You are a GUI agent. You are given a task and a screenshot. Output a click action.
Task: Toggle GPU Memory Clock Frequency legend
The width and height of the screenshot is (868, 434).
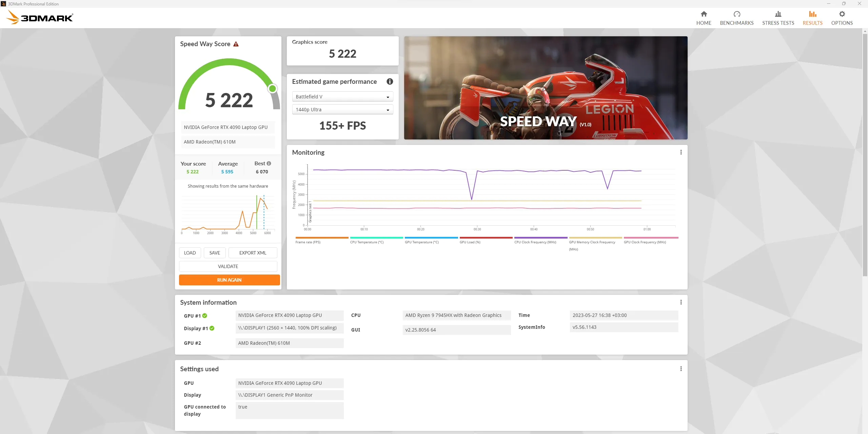[595, 244]
